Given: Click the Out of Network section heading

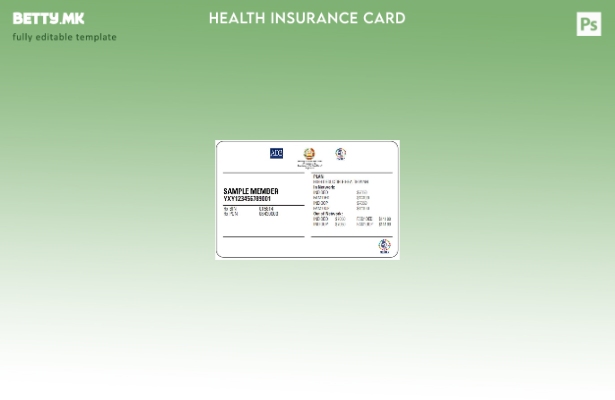Looking at the screenshot, I should (328, 213).
